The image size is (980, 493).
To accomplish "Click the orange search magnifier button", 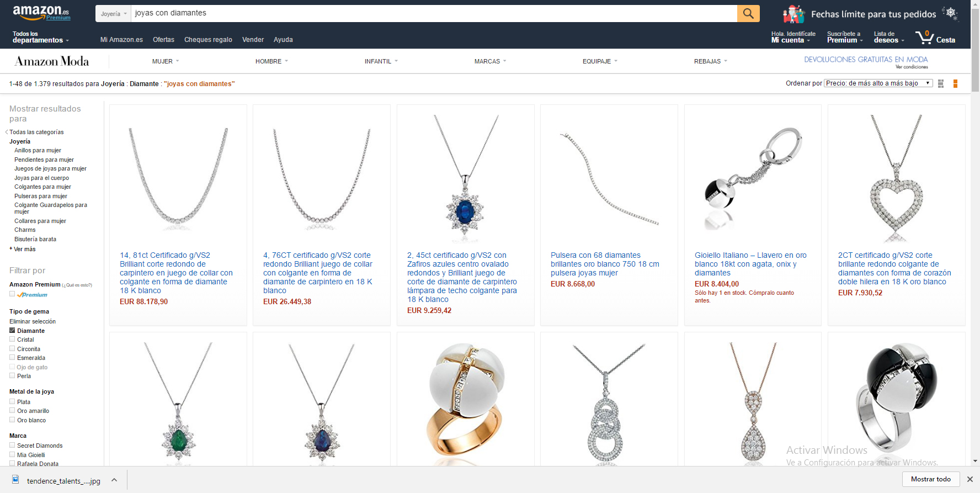I will [x=748, y=13].
